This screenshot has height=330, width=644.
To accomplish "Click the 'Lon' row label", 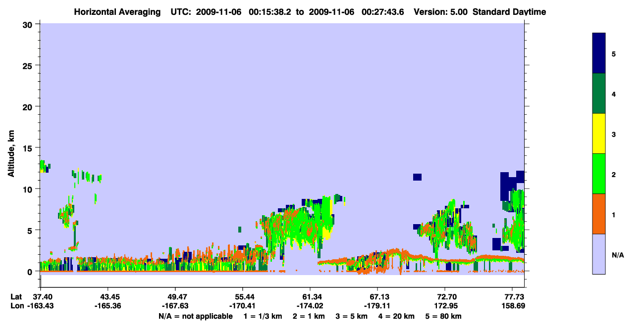I will tap(16, 306).
